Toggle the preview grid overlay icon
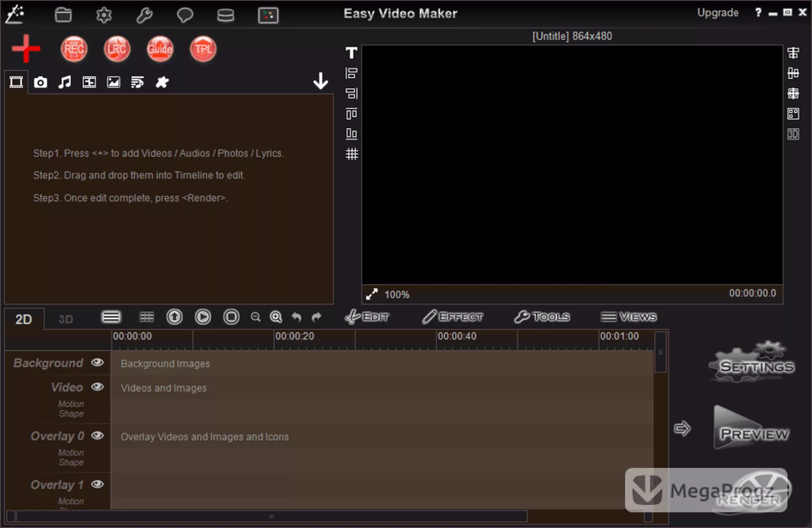 351,154
